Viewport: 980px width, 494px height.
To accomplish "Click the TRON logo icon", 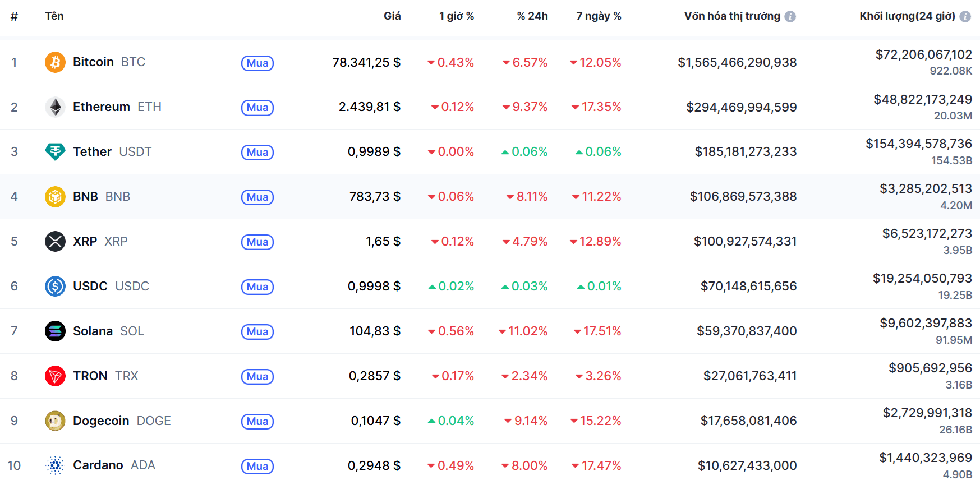I will coord(55,376).
